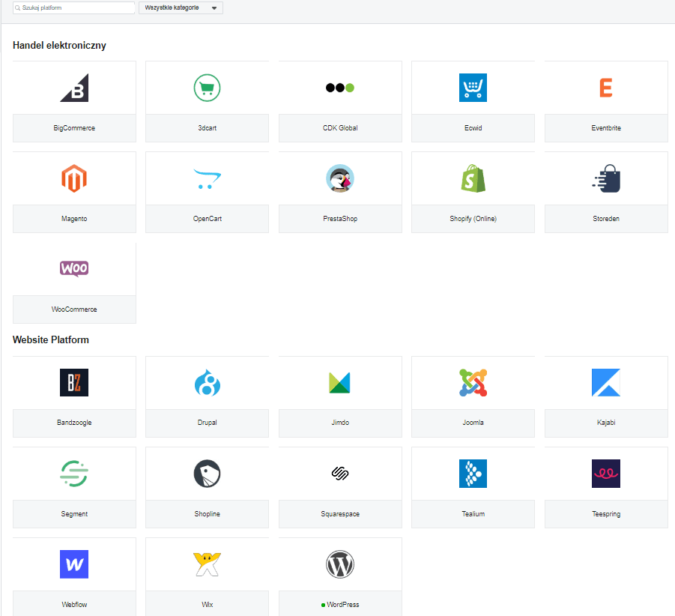The height and width of the screenshot is (616, 675).
Task: Click the Wix label text
Action: (207, 605)
